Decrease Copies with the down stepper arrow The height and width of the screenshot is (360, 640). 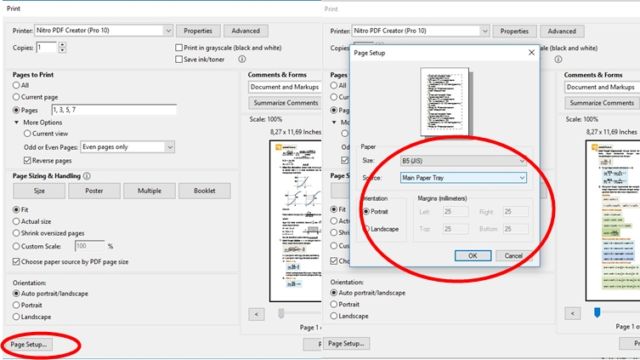(62, 50)
